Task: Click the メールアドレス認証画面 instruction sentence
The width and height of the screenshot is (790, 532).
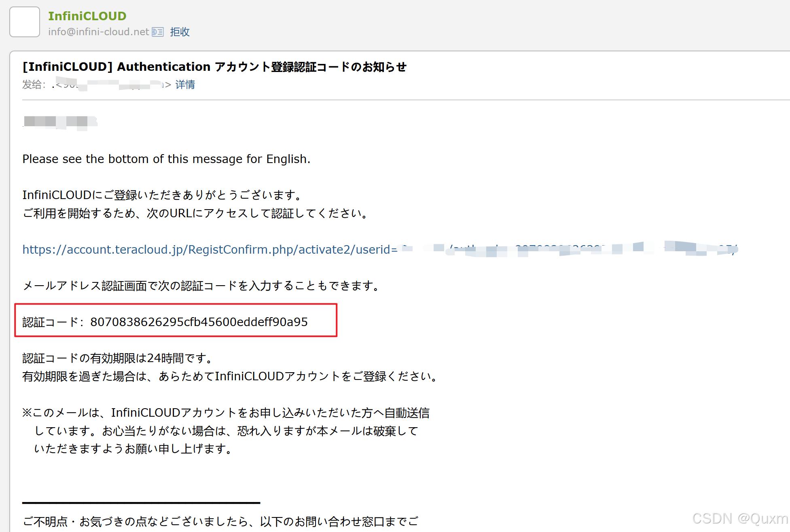Action: (201, 286)
